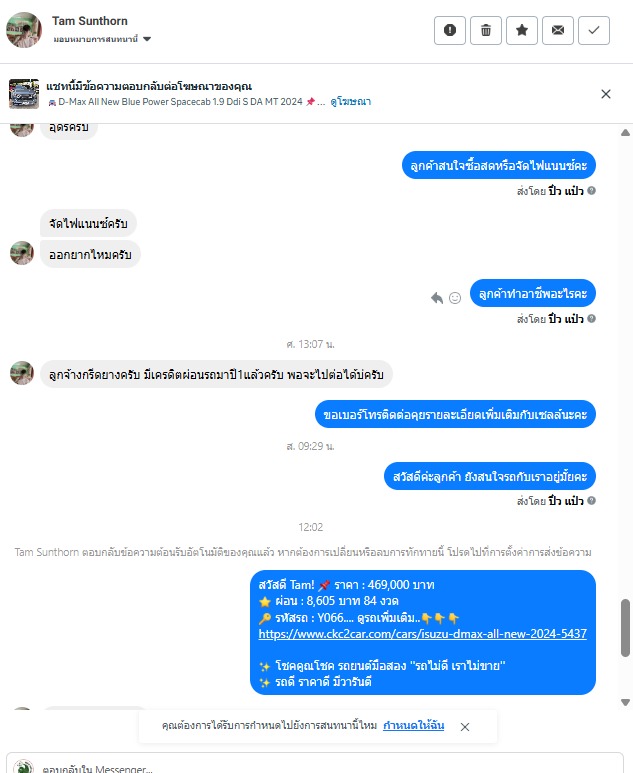
Task: Dismiss the assignment prompt popup
Action: coord(464,727)
